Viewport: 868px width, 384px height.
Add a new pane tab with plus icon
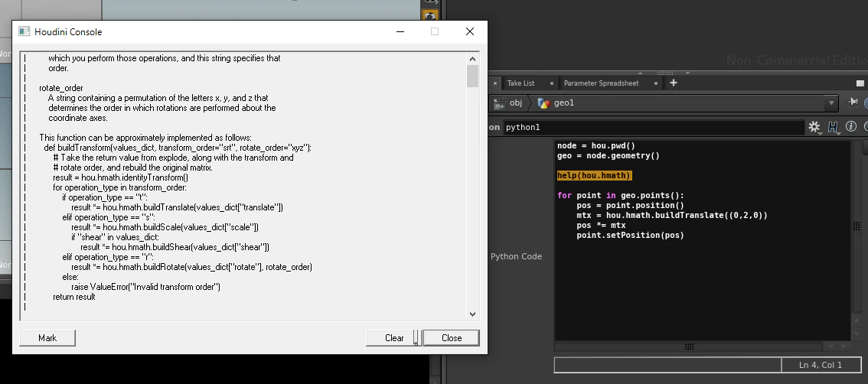673,83
